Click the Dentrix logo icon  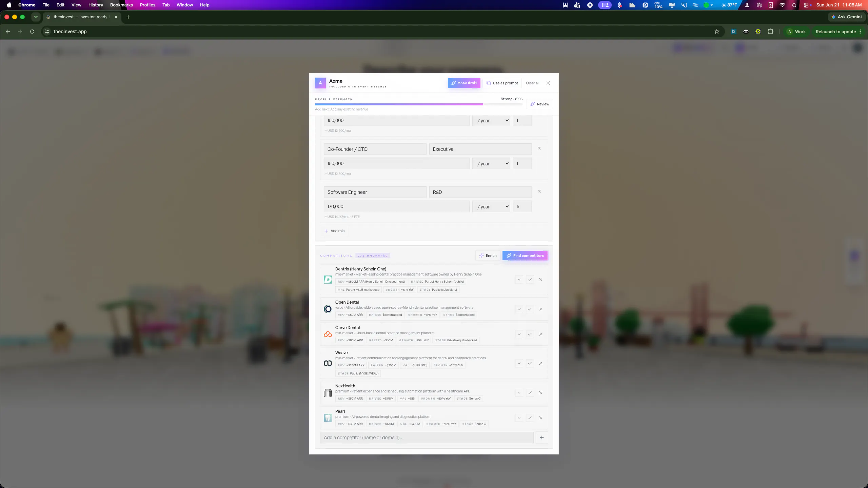click(x=328, y=280)
